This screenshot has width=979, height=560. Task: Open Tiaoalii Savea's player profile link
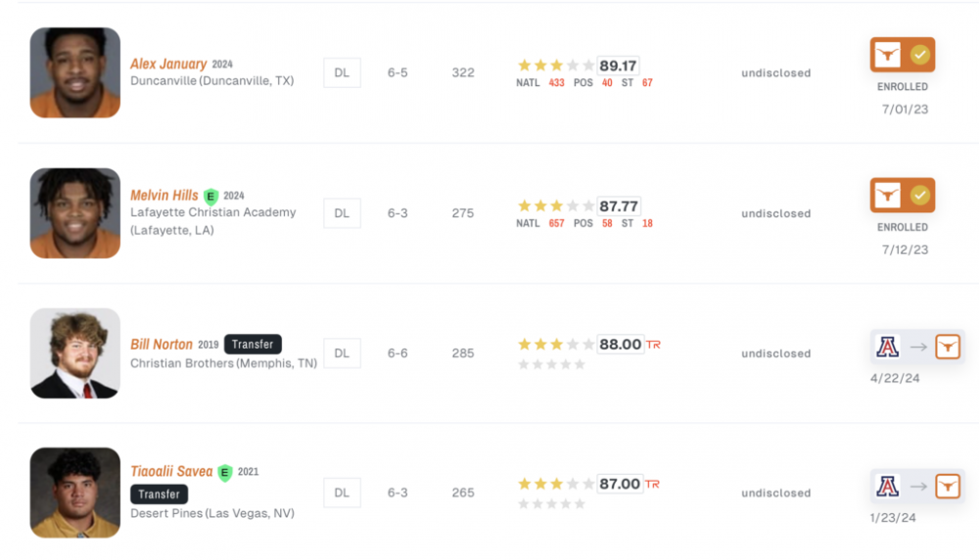click(x=171, y=472)
